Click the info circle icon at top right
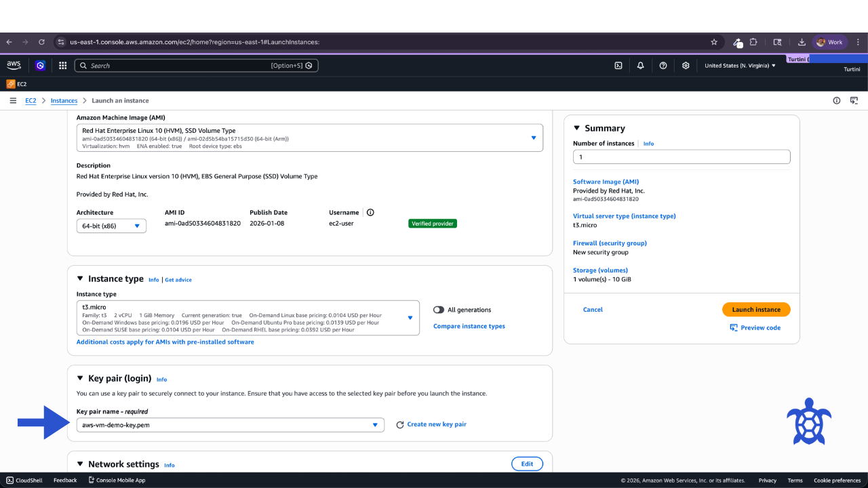 [836, 100]
